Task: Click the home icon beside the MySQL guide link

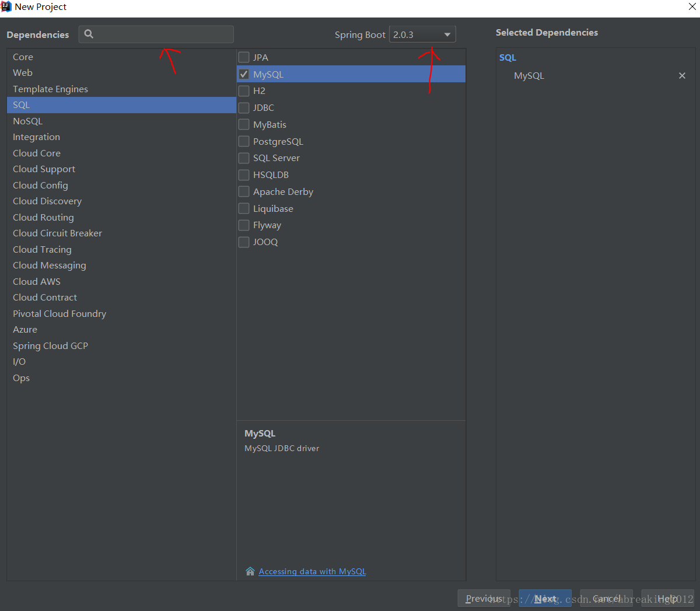Action: 250,571
